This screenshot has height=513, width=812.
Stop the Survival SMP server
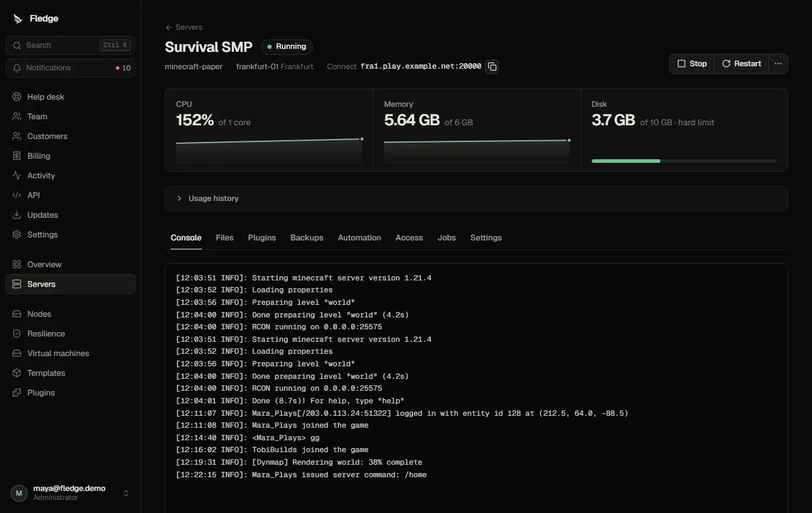point(692,64)
